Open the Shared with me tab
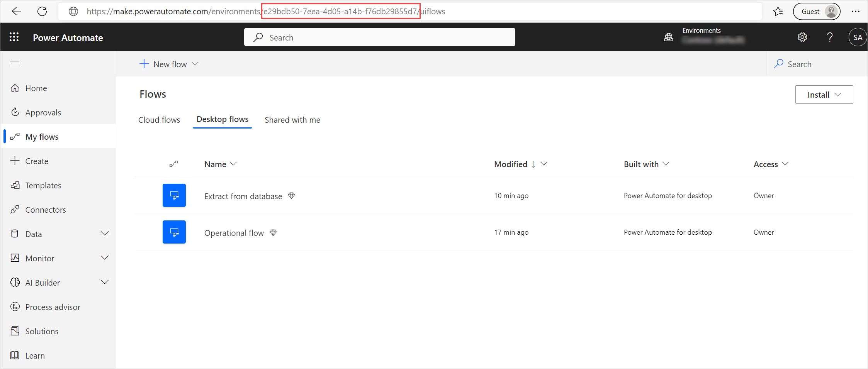The width and height of the screenshot is (868, 369). (x=292, y=120)
